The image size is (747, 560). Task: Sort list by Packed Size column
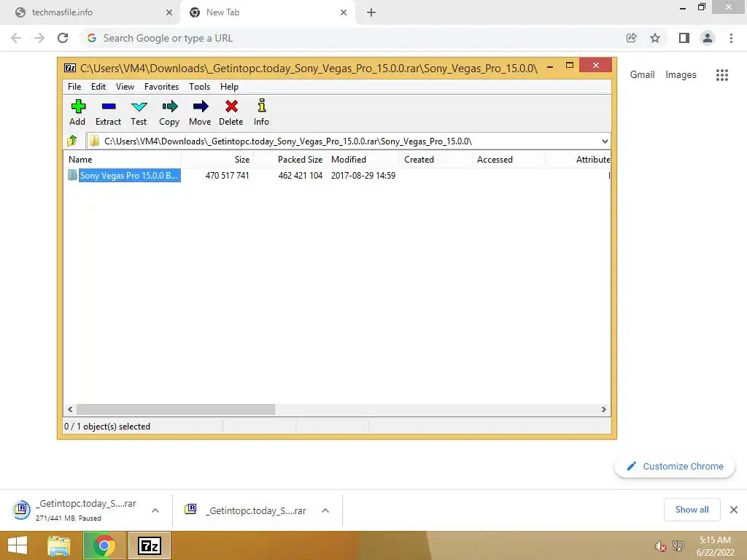290,160
